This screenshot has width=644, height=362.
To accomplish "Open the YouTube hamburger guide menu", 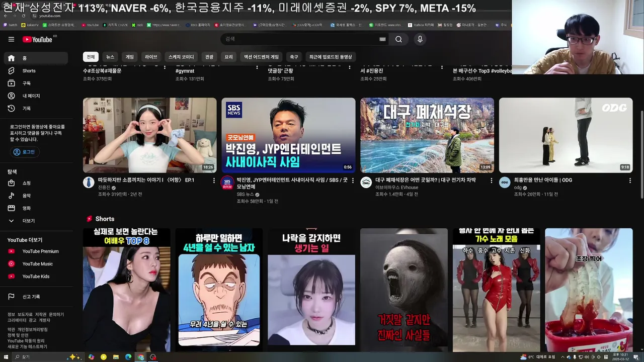I will coord(11,39).
